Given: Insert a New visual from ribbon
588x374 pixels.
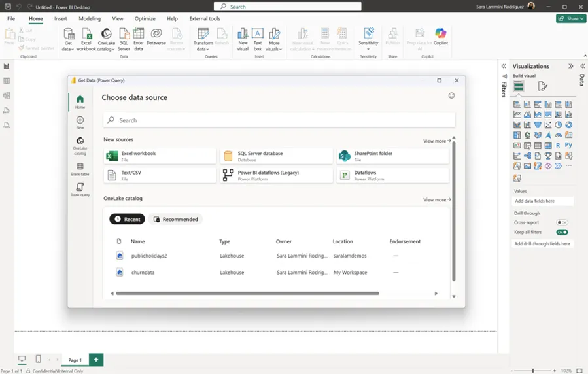Looking at the screenshot, I should point(243,39).
